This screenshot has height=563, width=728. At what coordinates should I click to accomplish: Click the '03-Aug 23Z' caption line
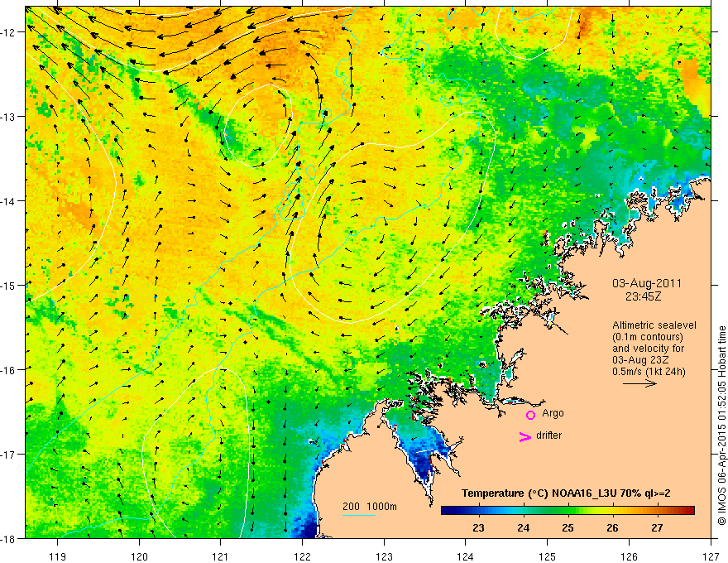coord(642,359)
